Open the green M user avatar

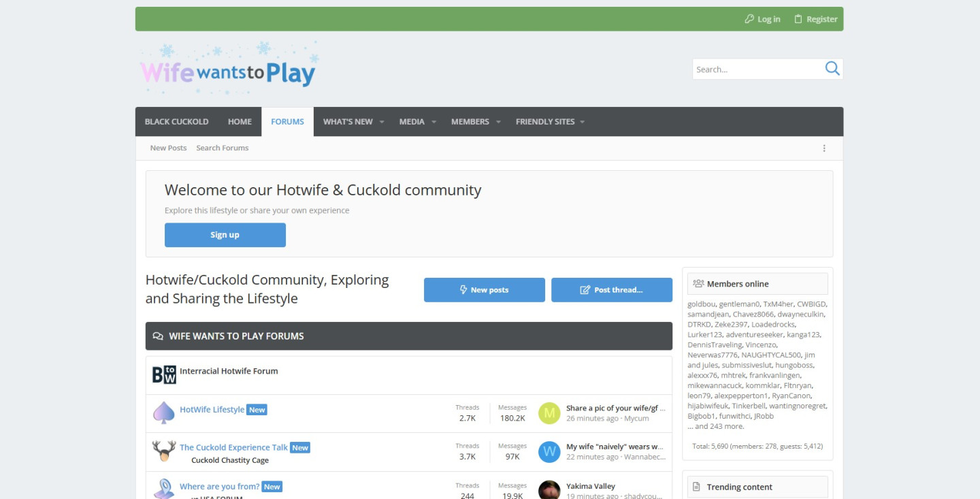[x=549, y=413]
